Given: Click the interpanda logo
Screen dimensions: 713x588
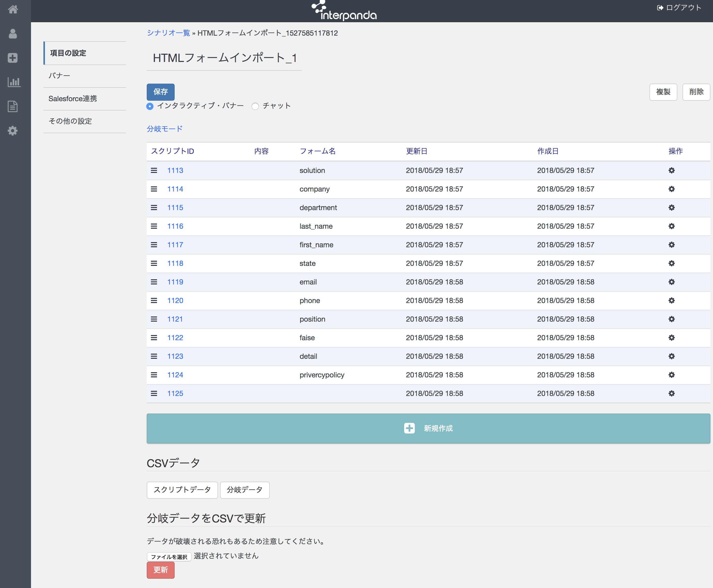Looking at the screenshot, I should pos(344,11).
